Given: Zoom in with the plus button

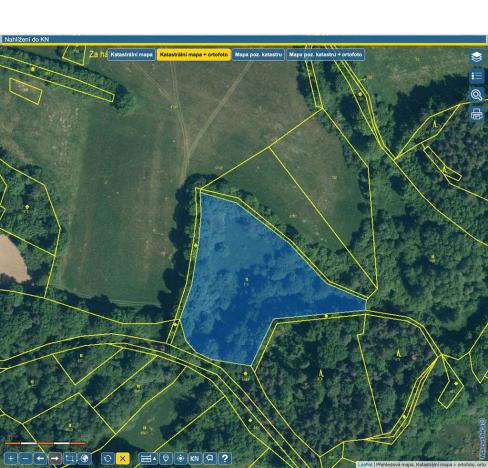Looking at the screenshot, I should tap(11, 459).
